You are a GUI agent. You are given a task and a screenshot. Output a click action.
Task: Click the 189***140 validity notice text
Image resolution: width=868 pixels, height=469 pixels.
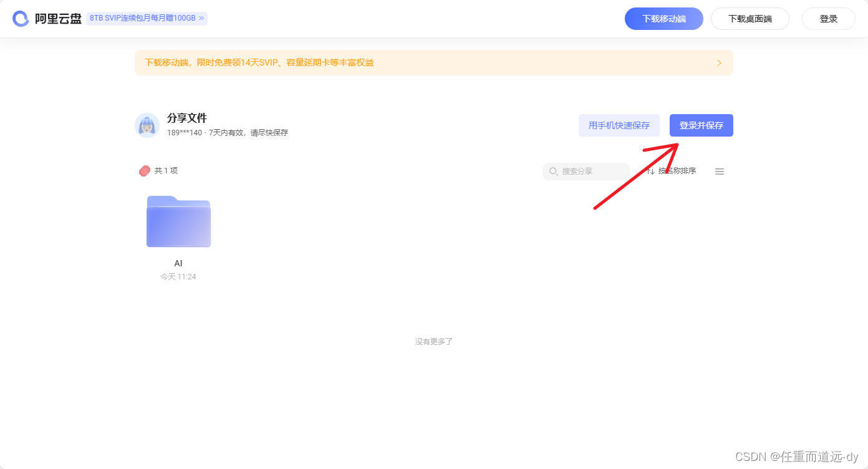click(x=228, y=133)
